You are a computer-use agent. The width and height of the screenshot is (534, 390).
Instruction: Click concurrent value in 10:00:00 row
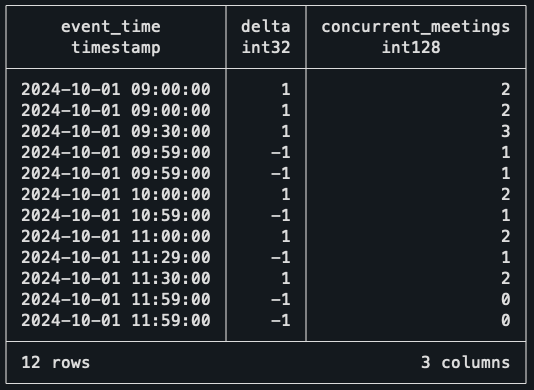click(x=506, y=194)
